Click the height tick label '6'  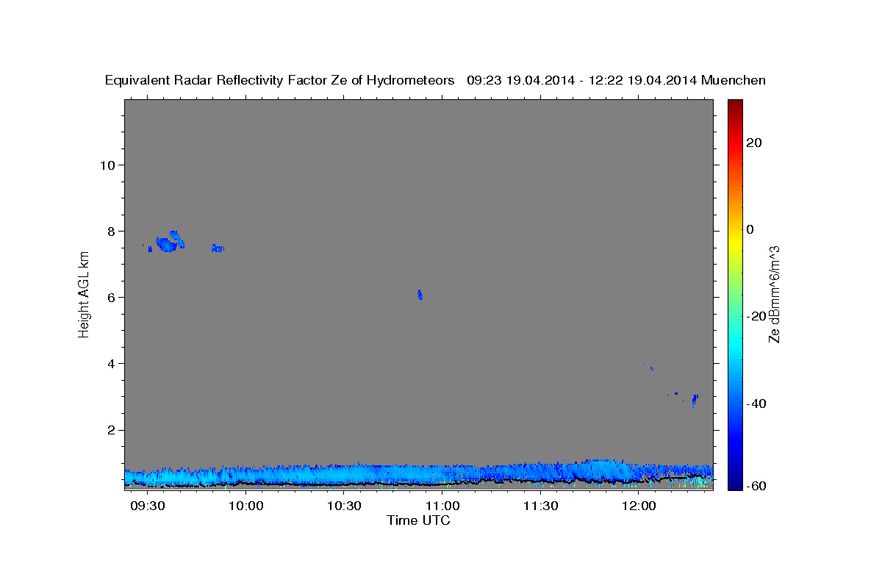111,298
